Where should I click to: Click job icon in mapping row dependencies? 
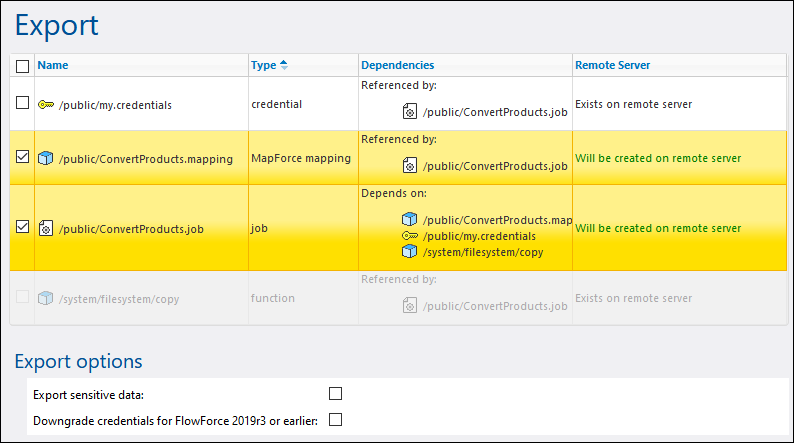click(409, 166)
